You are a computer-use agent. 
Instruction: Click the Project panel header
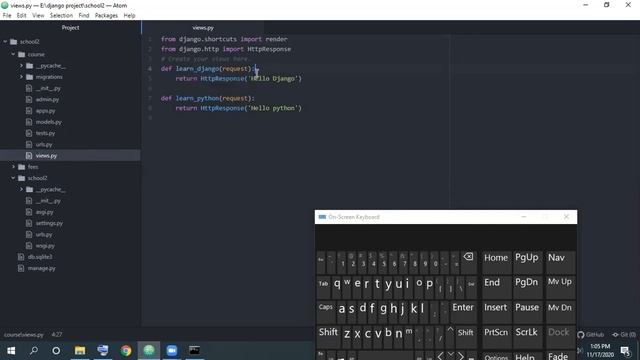coord(70,28)
